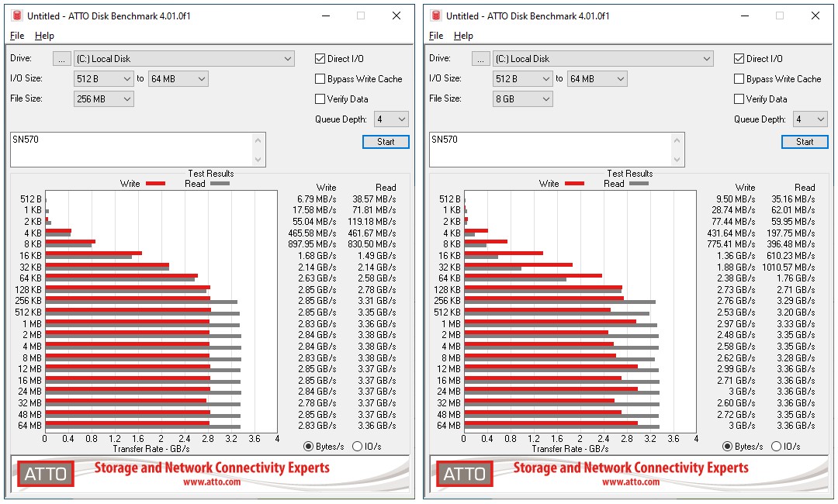
Task: Open 512 B I/O size dropdown, left window
Action: 104,79
